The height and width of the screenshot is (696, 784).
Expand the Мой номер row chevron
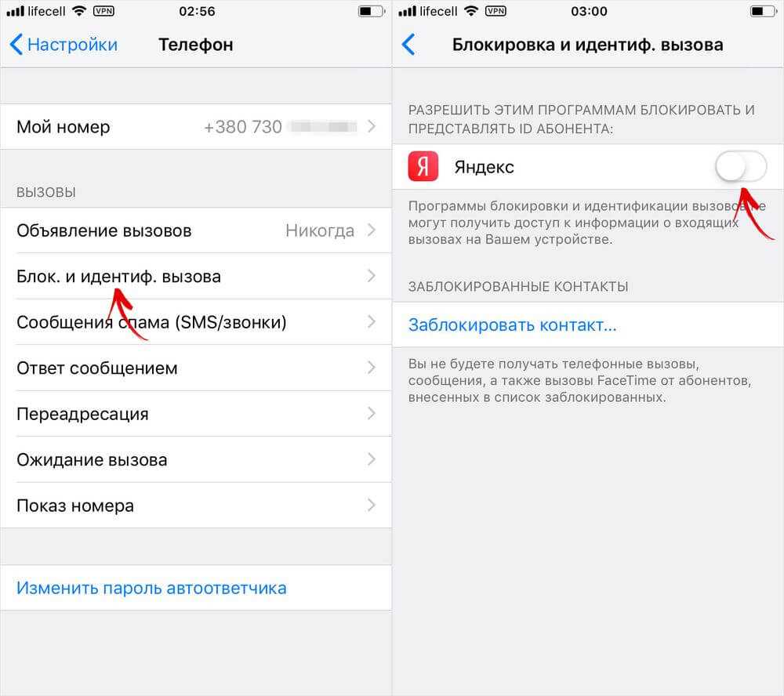(x=371, y=126)
